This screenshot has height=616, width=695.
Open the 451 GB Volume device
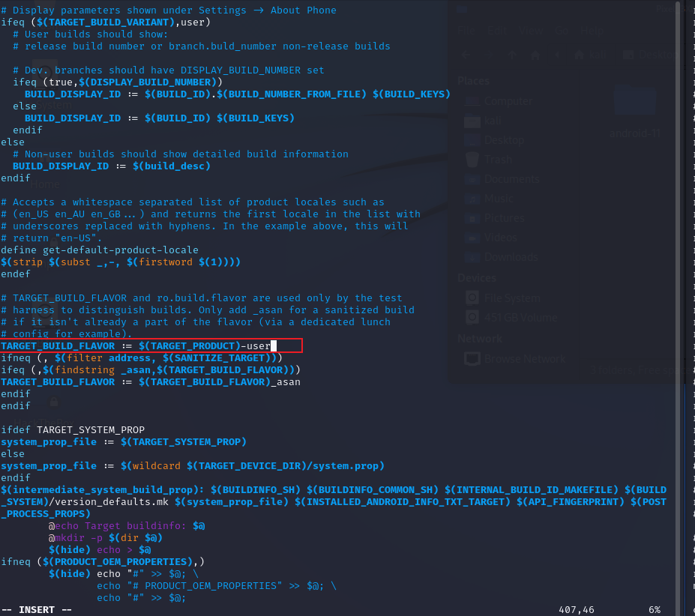(520, 317)
